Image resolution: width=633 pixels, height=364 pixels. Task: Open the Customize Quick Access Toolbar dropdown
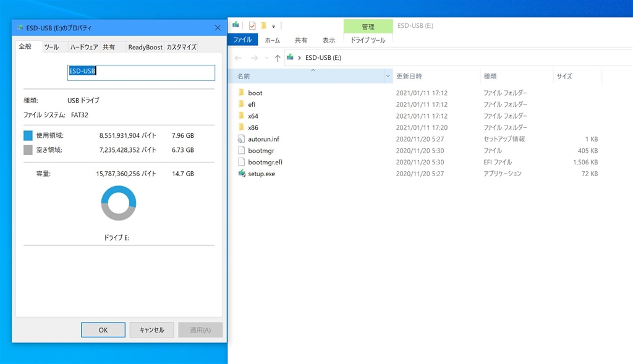[x=273, y=26]
